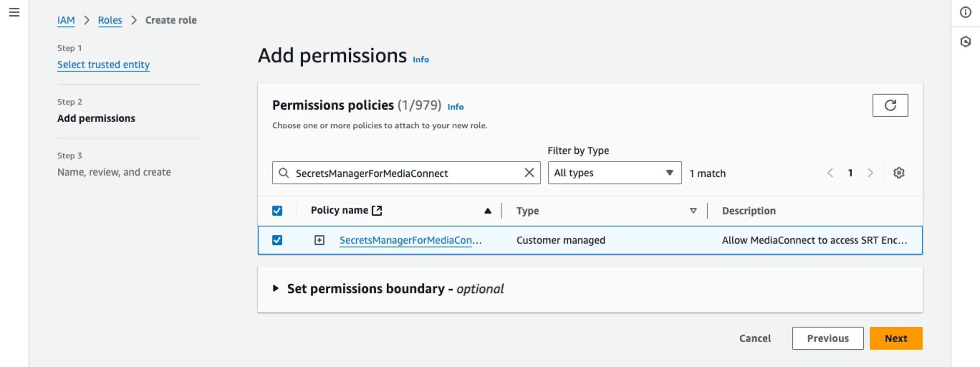Image resolution: width=980 pixels, height=367 pixels.
Task: Click the hexagon icon below the info icon
Action: pos(965,42)
